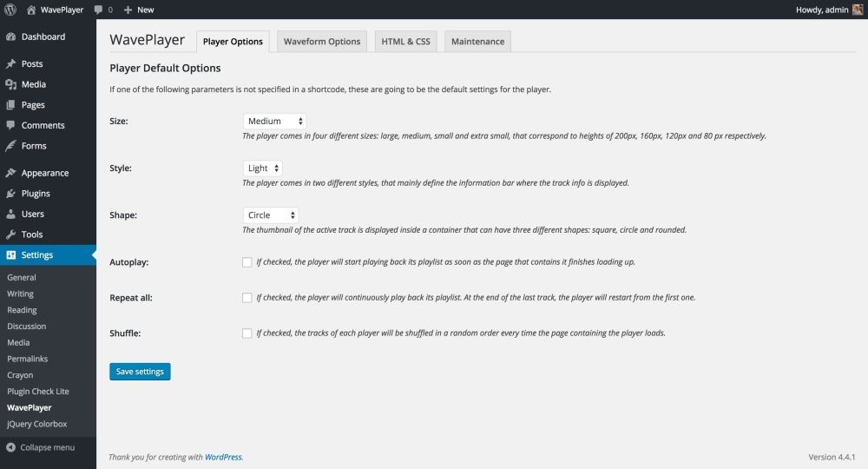The width and height of the screenshot is (868, 469).
Task: Click the Media library icon
Action: [x=10, y=85]
